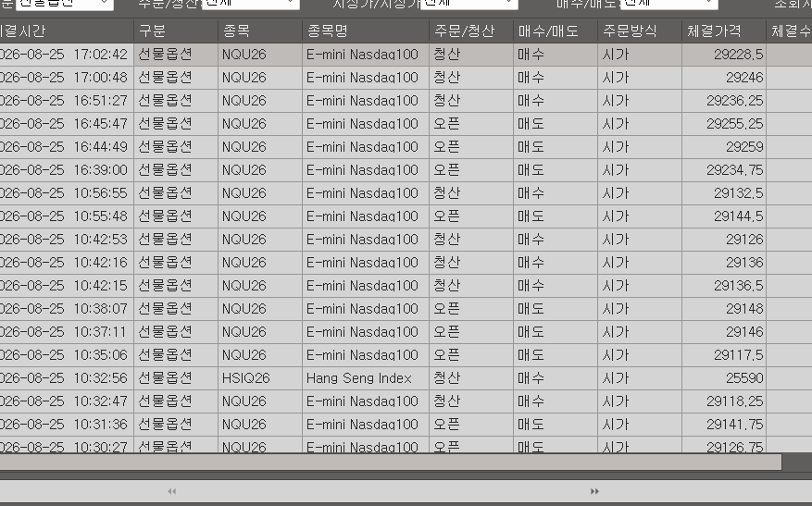Select the row with time 16:44:49
The width and height of the screenshot is (812, 506).
406,147
